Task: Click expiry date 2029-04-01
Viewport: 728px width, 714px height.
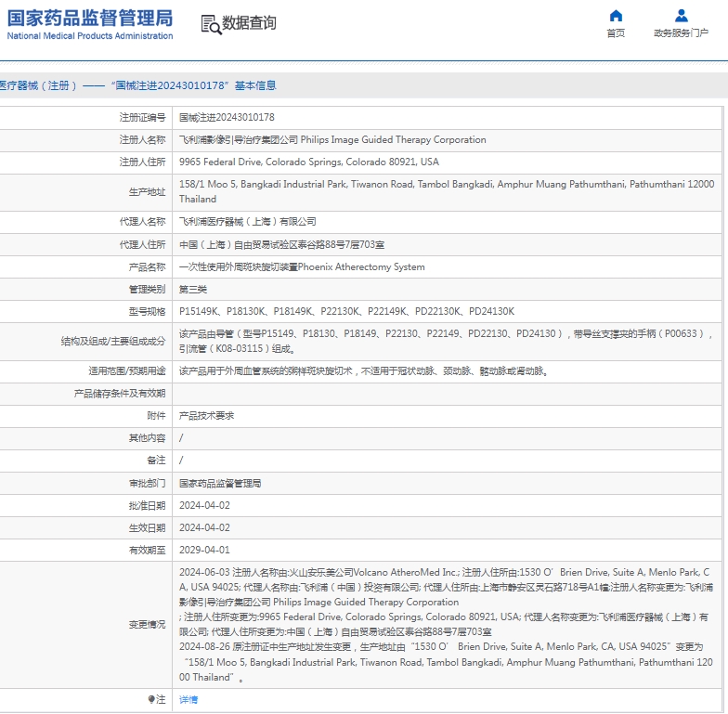Action: pyautogui.click(x=204, y=550)
